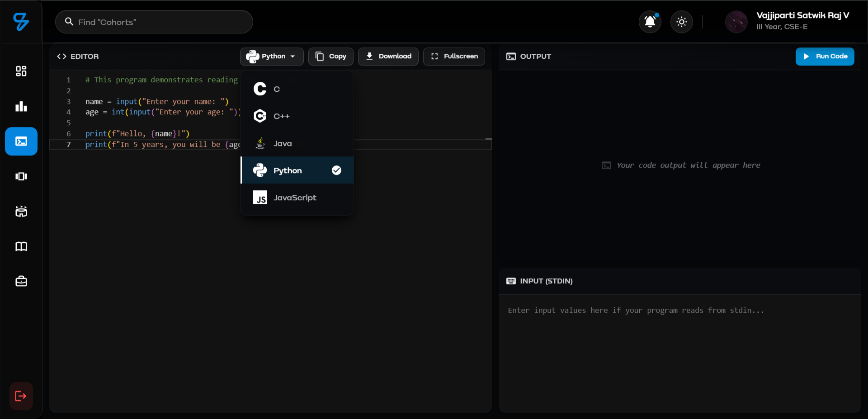Open the notifications bell icon

click(650, 21)
